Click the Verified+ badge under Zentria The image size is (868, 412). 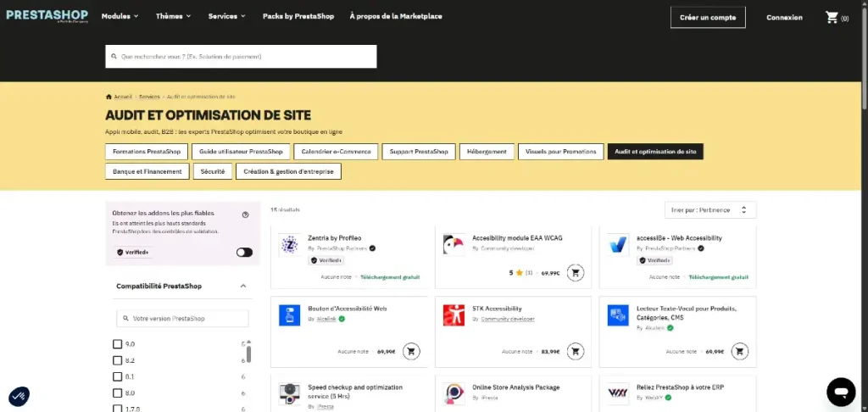tap(326, 260)
